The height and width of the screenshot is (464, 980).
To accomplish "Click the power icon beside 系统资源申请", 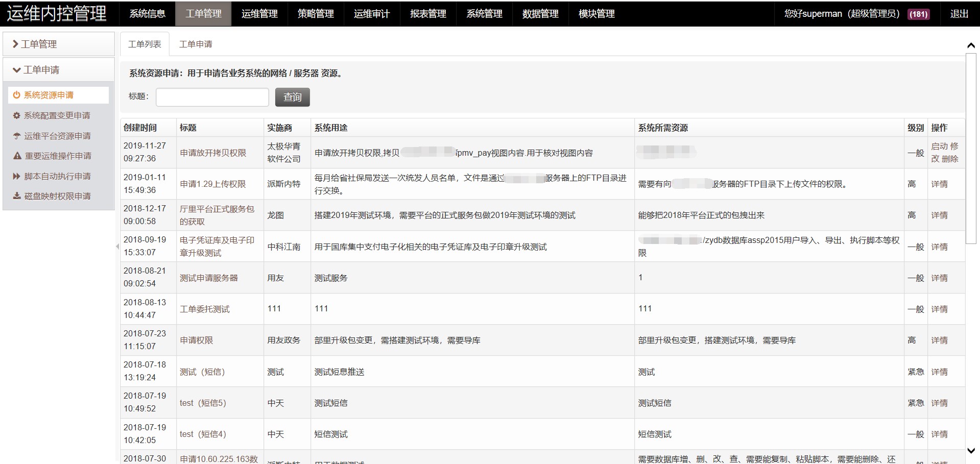I will coord(16,95).
